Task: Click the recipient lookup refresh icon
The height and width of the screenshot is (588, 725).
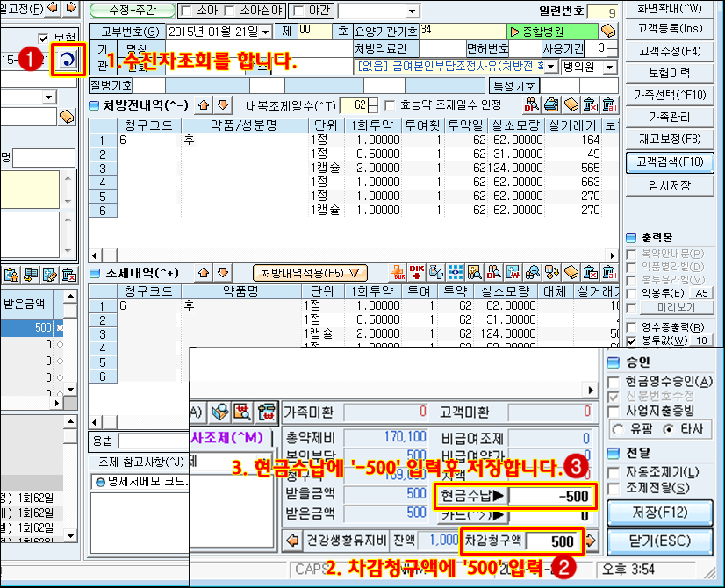Action: coord(68,61)
